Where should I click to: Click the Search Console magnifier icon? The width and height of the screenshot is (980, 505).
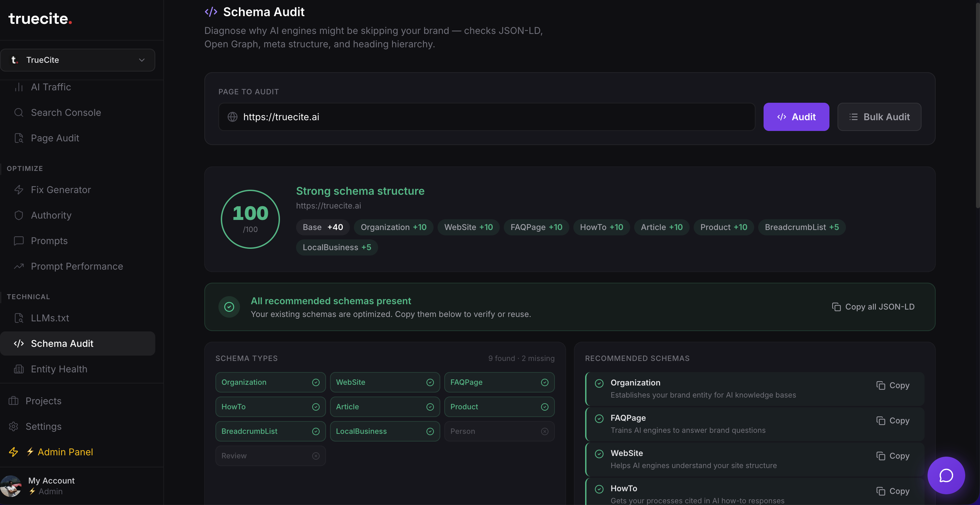pyautogui.click(x=18, y=112)
